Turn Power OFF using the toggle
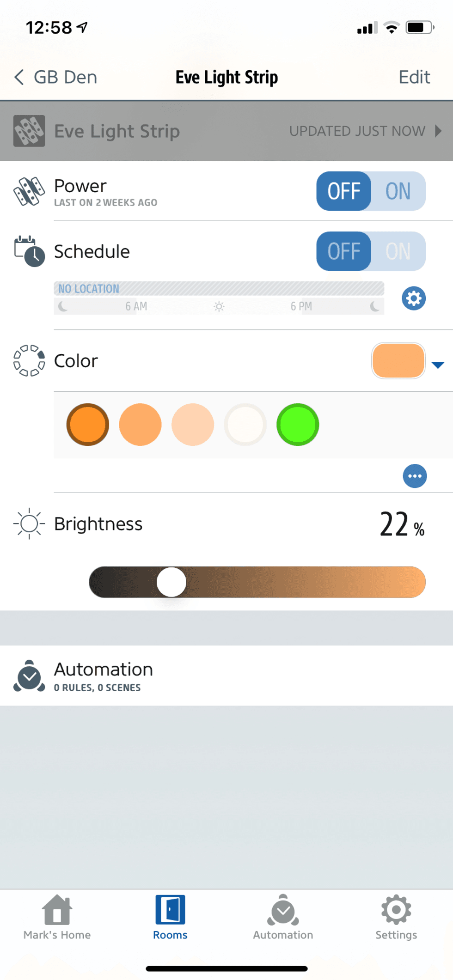The width and height of the screenshot is (453, 980). point(344,191)
